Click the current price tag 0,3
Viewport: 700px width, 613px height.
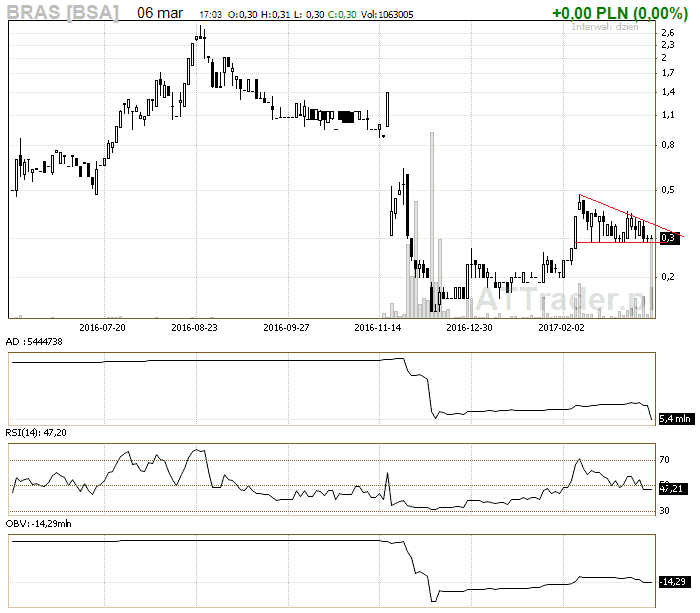669,238
